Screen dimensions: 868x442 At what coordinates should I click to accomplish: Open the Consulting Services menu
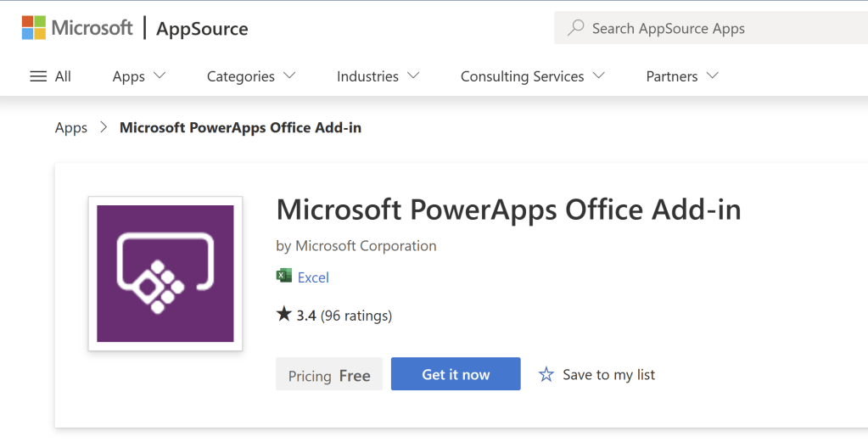[x=532, y=76]
